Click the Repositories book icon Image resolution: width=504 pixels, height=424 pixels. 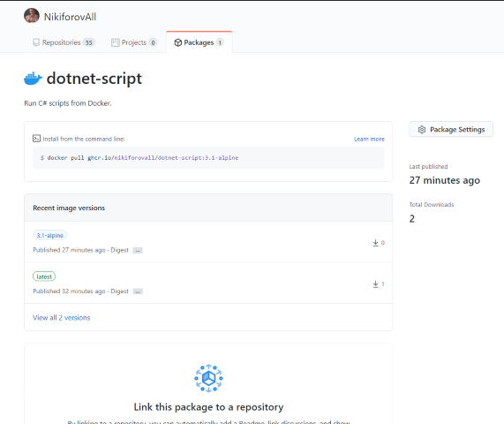click(x=36, y=42)
